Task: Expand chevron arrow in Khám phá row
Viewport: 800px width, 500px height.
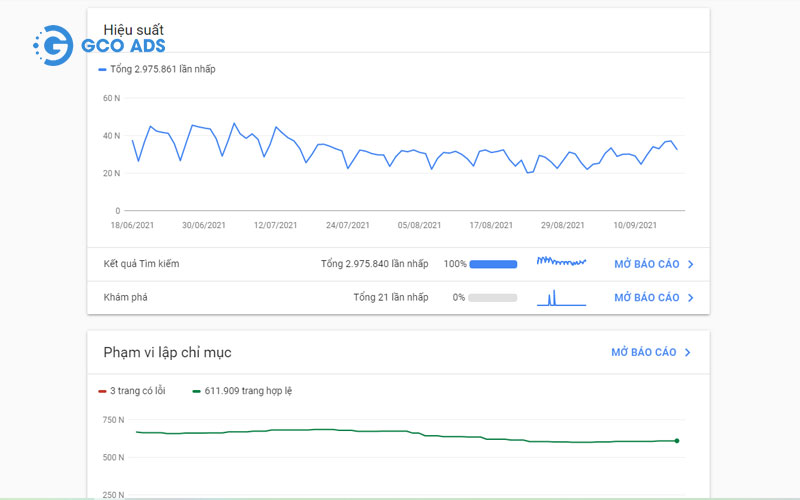Action: [x=691, y=298]
